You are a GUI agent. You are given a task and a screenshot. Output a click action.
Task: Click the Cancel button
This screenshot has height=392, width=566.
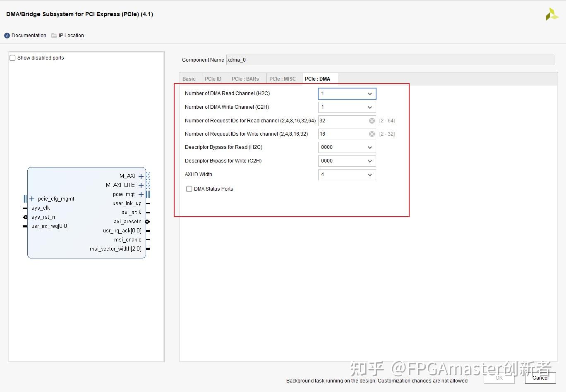540,378
